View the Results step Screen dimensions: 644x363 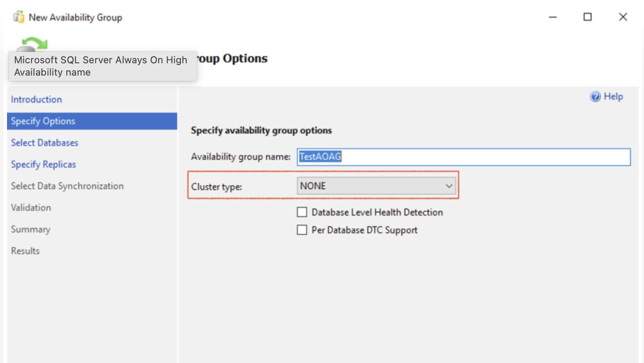pos(25,250)
